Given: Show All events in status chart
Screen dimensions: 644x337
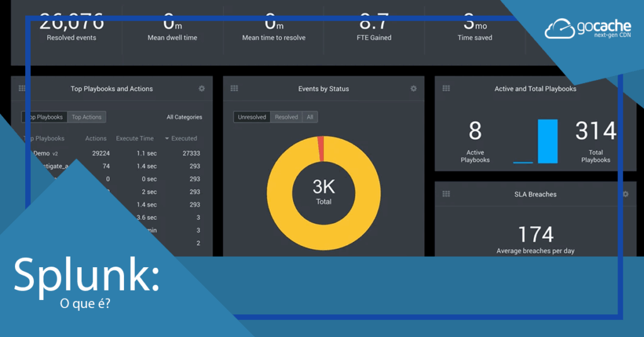Looking at the screenshot, I should [x=310, y=117].
